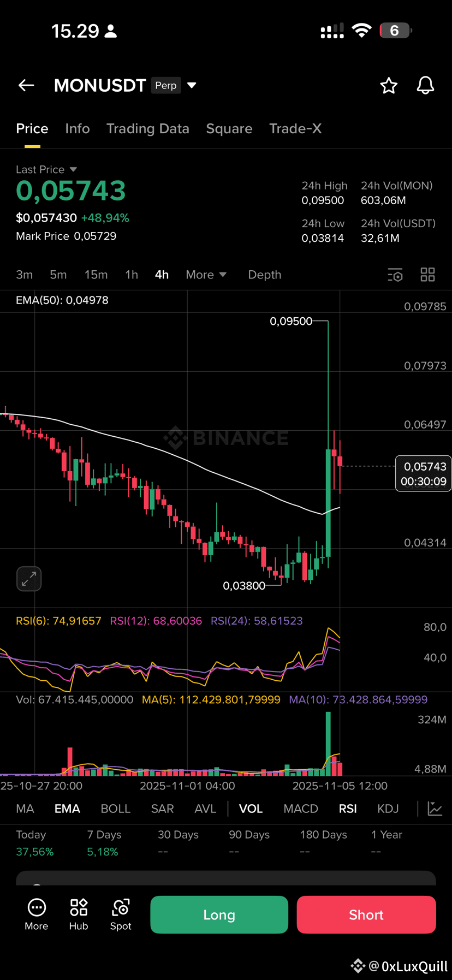Tap the 0,09500 high marker on chart

tap(291, 321)
